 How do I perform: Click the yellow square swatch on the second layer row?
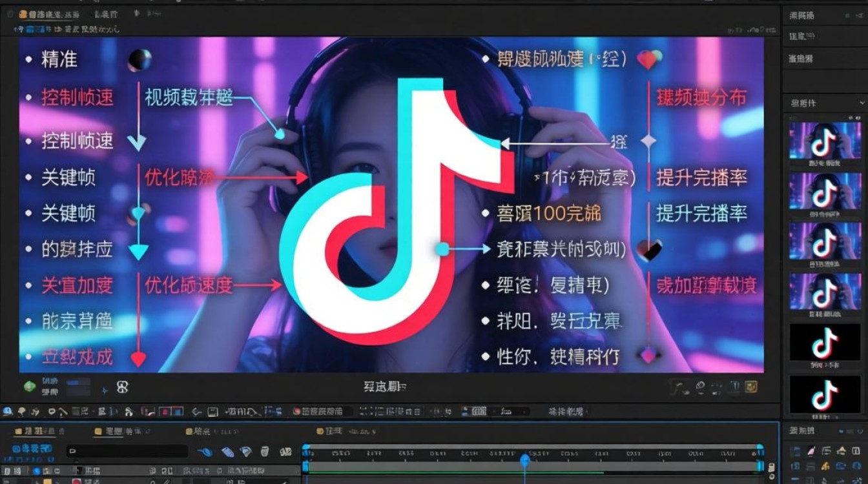point(47,481)
